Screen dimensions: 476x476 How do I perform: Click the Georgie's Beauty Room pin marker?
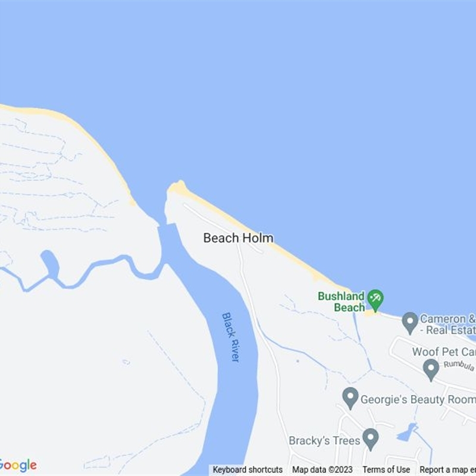350,398
